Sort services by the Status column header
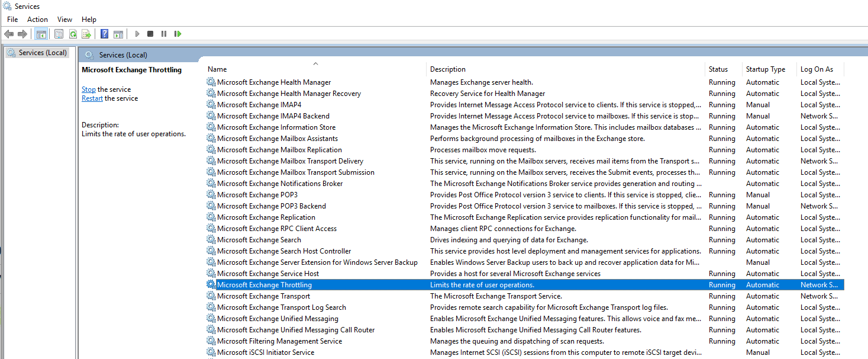The width and height of the screenshot is (868, 359). coord(719,69)
